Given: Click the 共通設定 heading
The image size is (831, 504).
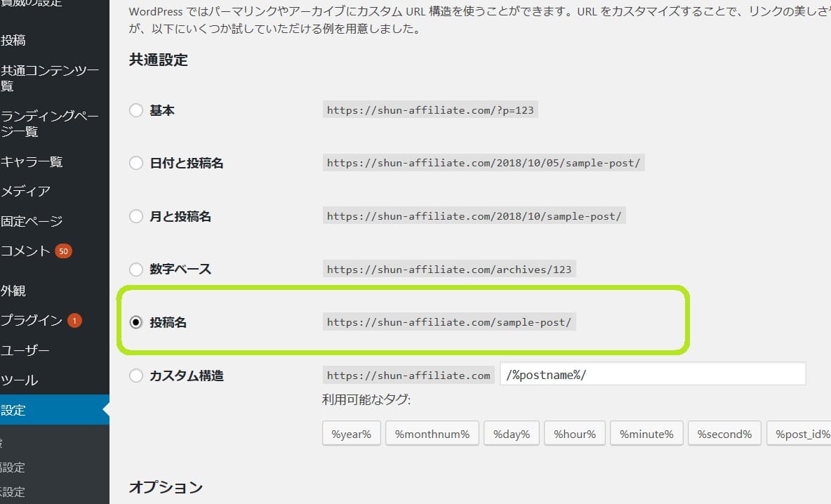Looking at the screenshot, I should pos(159,60).
